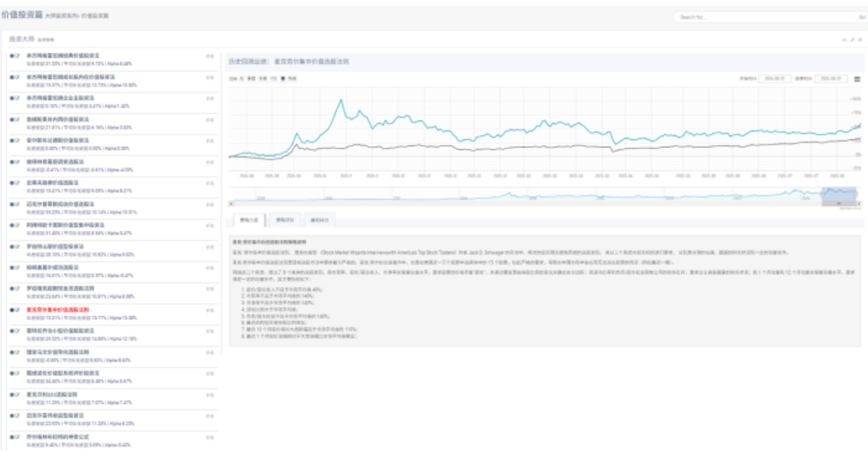Open the panel settings wrench icon
The height and width of the screenshot is (460, 868).
852,39
